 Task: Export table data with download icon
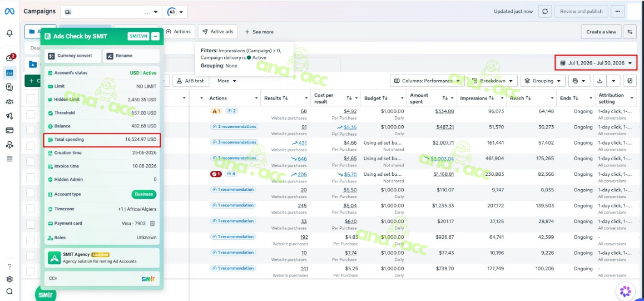pyautogui.click(x=600, y=81)
